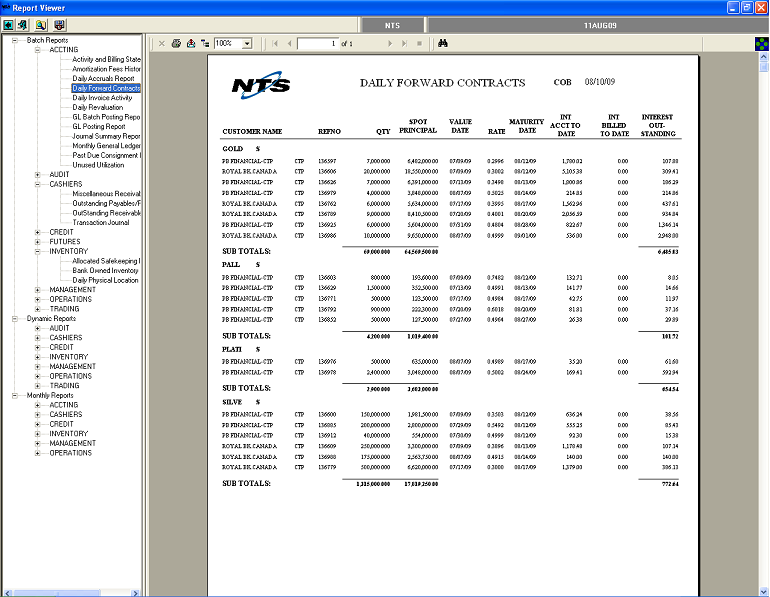Select GL Posting Report

99,126
